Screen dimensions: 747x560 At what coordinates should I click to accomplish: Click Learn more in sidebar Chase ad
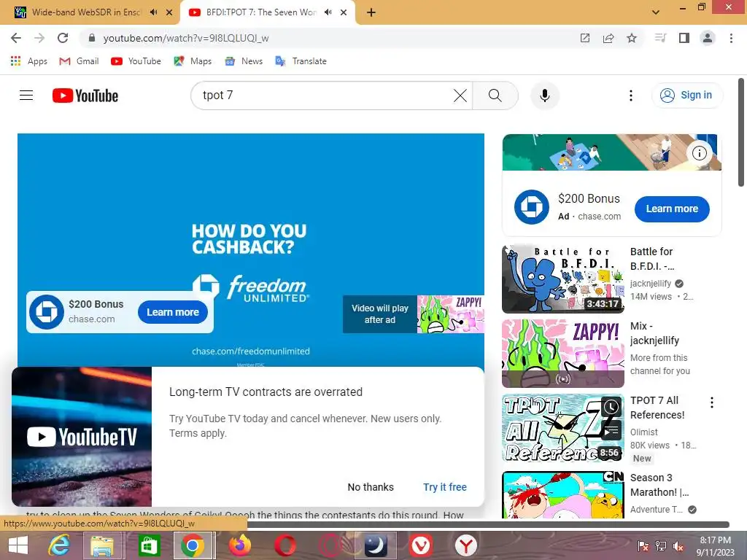(x=672, y=209)
